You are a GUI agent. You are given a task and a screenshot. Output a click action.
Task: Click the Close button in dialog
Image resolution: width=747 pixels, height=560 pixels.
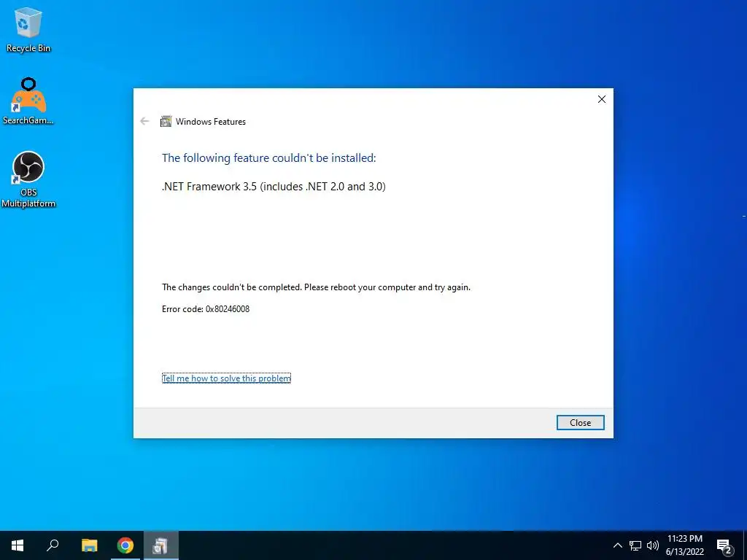pos(580,422)
